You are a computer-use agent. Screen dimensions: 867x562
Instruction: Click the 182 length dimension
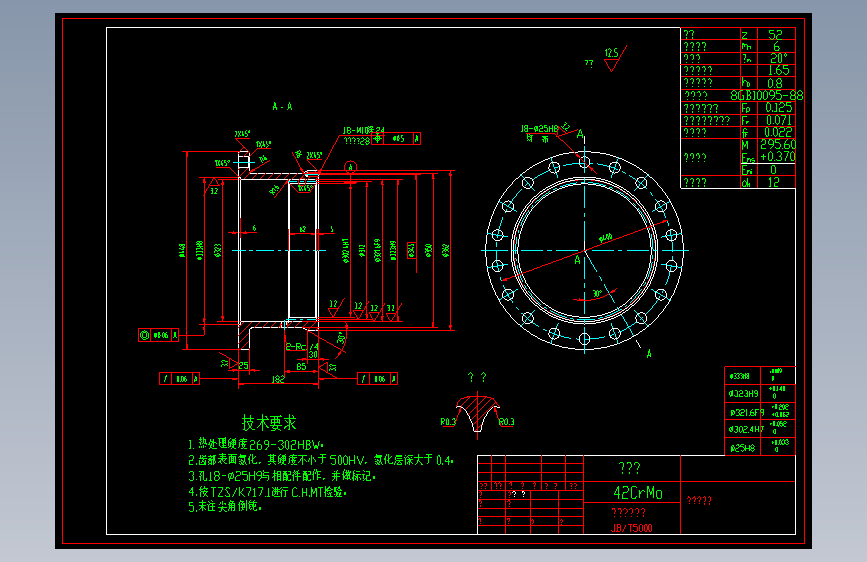278,379
